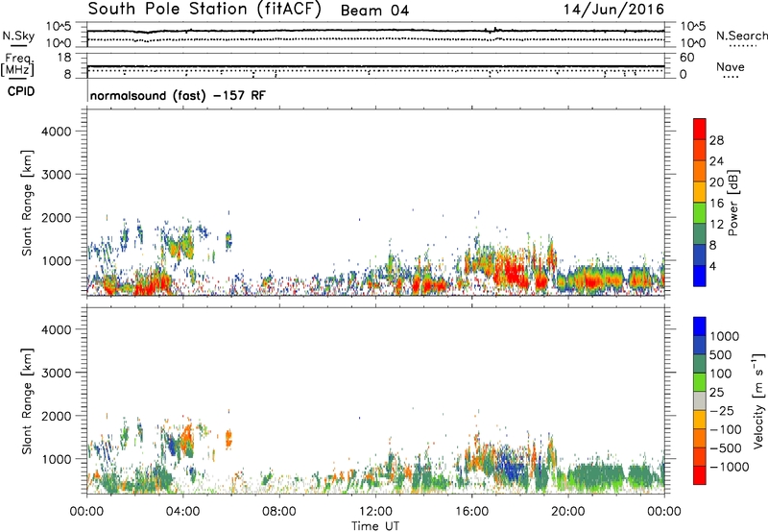Click the '28' power colorbar tick label
Viewport: 768px width, 532px height.
click(716, 140)
